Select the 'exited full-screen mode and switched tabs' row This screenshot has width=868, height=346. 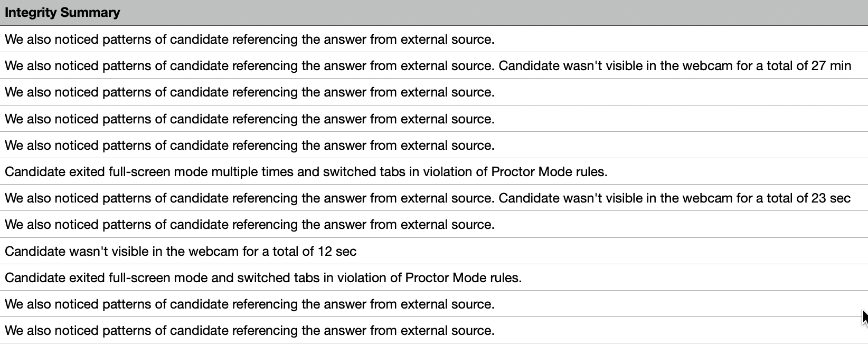[263, 278]
